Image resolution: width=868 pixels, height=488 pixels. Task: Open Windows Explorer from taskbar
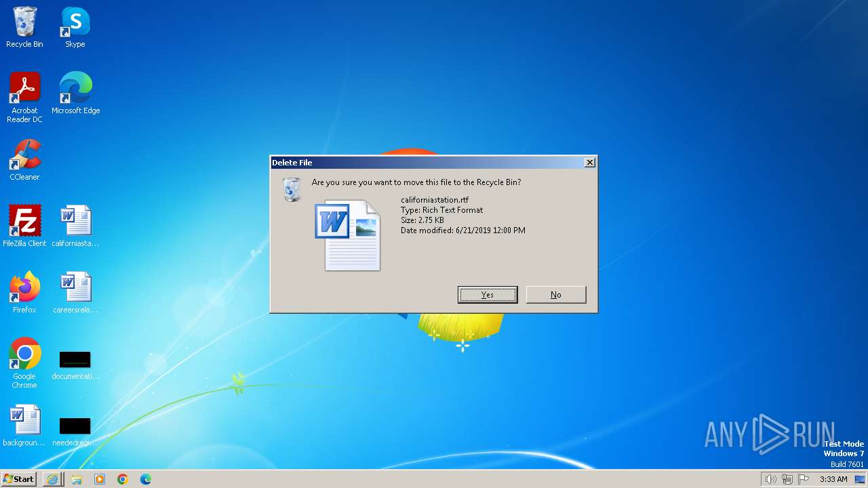point(77,479)
